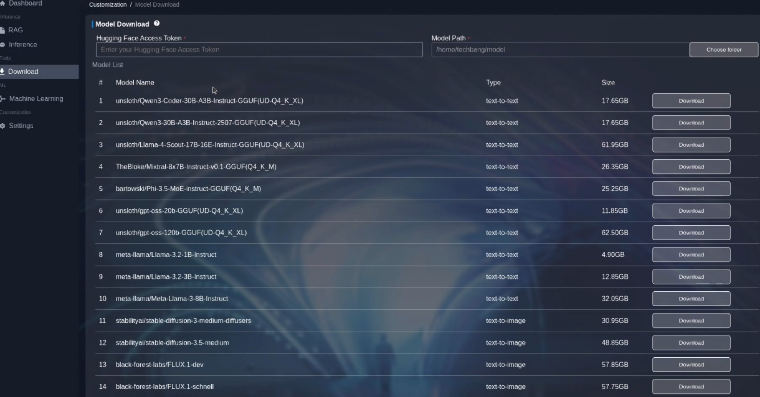Screen dimensions: 760x397
Task: Select model name TheBloke/Mixtral-8x7B-Instruct-v0.1-GGUF
Action: coord(196,166)
